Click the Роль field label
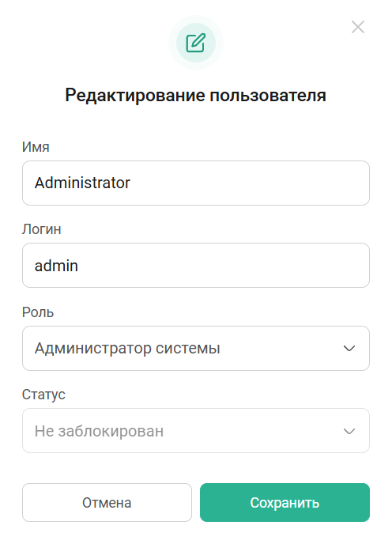 [38, 312]
